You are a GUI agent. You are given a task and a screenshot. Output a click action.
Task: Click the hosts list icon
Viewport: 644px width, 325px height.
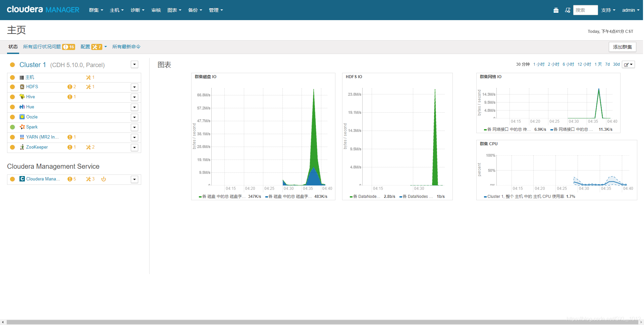point(22,77)
